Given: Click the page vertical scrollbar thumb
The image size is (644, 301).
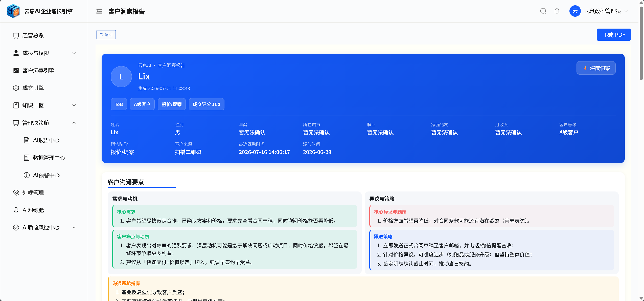Looking at the screenshot, I should tap(641, 43).
